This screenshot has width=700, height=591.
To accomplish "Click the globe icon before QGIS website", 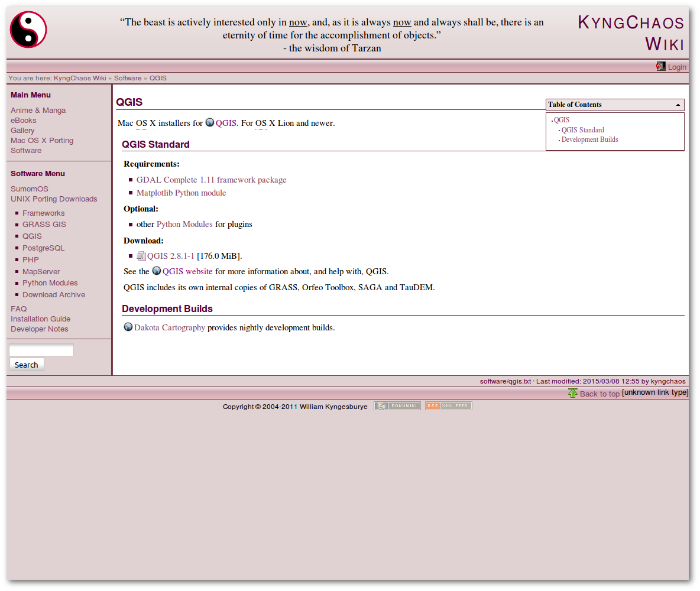I will pyautogui.click(x=157, y=271).
